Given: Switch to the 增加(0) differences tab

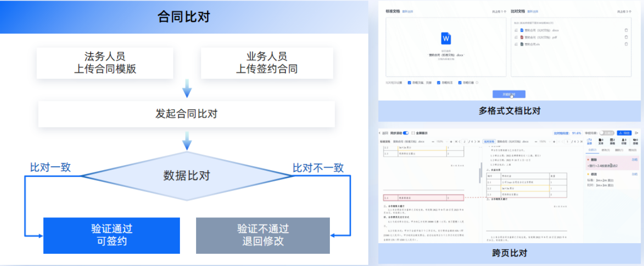Looking at the screenshot, I should (x=633, y=150).
